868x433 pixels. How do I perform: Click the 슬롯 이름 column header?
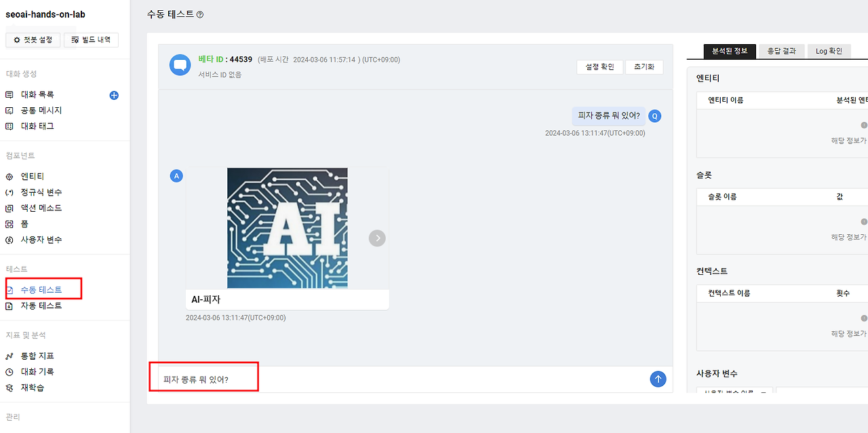point(722,197)
